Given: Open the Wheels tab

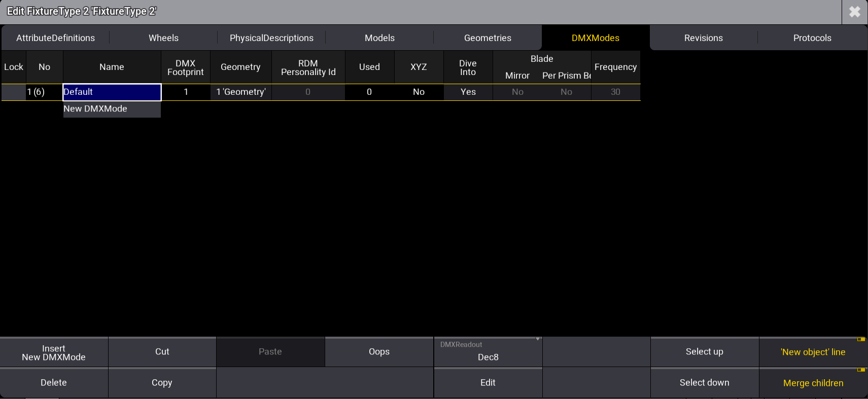Looking at the screenshot, I should 163,38.
